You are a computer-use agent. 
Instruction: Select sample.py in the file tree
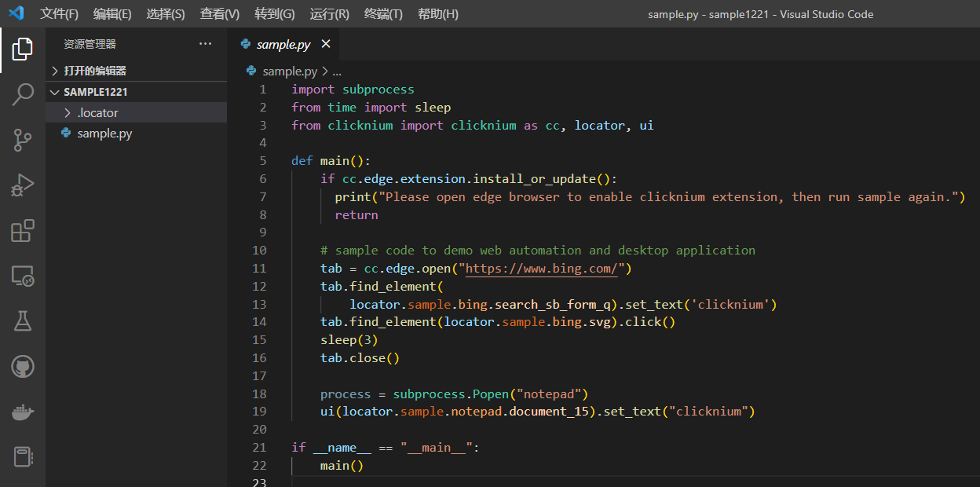click(137, 134)
